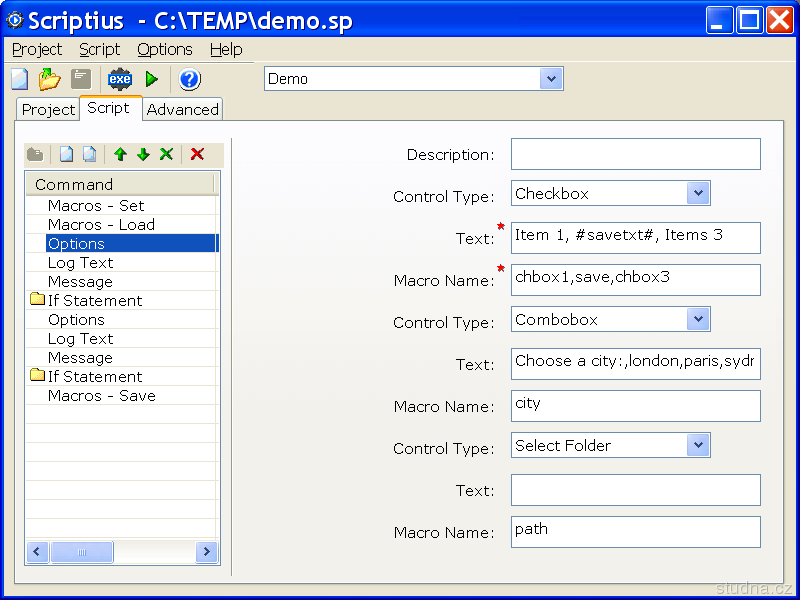The image size is (800, 600).
Task: Click the Build exe icon
Action: click(x=120, y=79)
